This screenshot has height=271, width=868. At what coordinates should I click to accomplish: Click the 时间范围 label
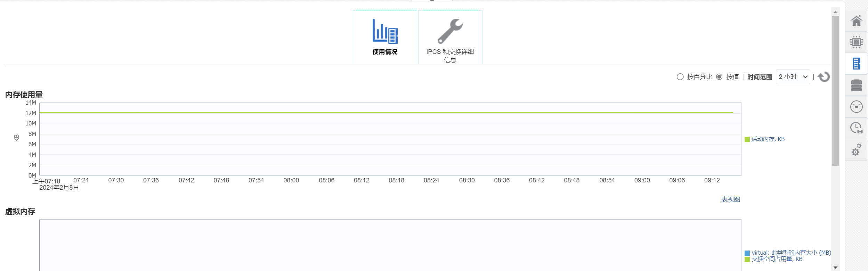pos(760,77)
